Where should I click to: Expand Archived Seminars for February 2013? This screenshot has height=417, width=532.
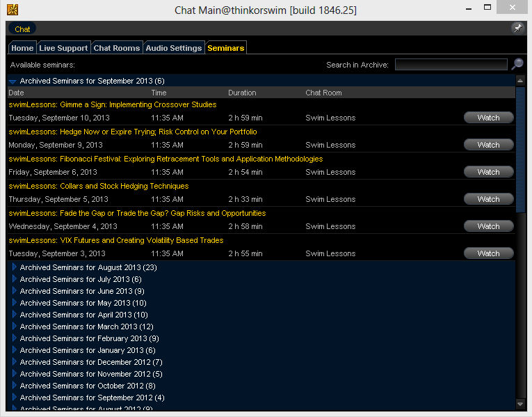[x=14, y=338]
